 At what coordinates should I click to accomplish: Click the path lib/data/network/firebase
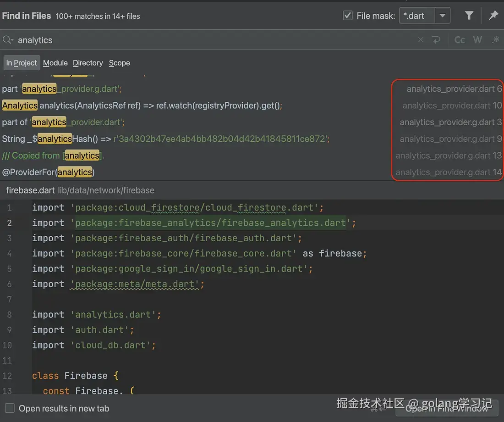pos(106,190)
